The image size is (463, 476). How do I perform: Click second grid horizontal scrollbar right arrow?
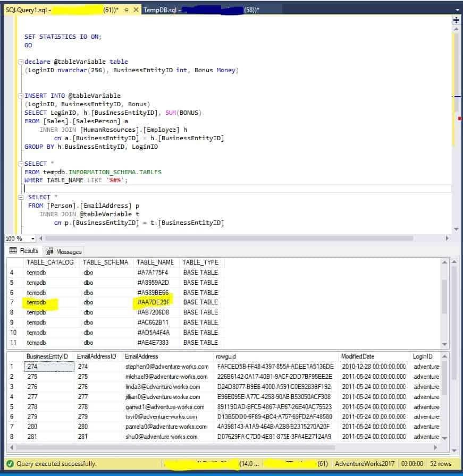pos(435,447)
